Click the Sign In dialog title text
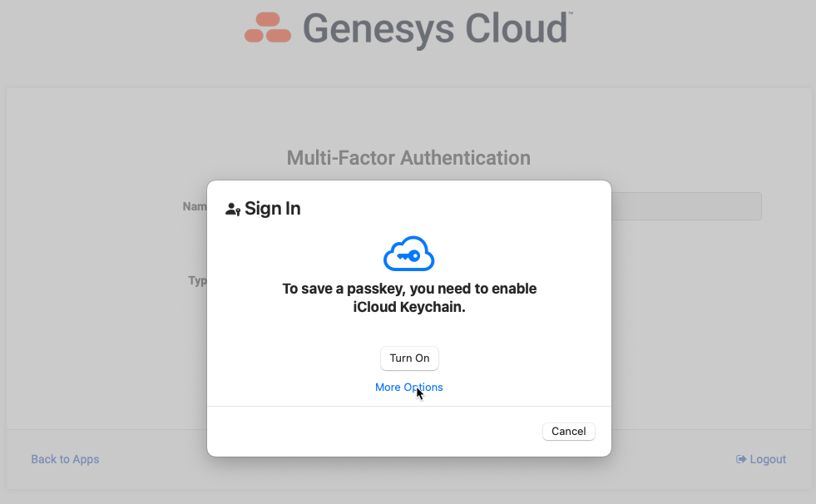The height and width of the screenshot is (504, 816). [273, 209]
